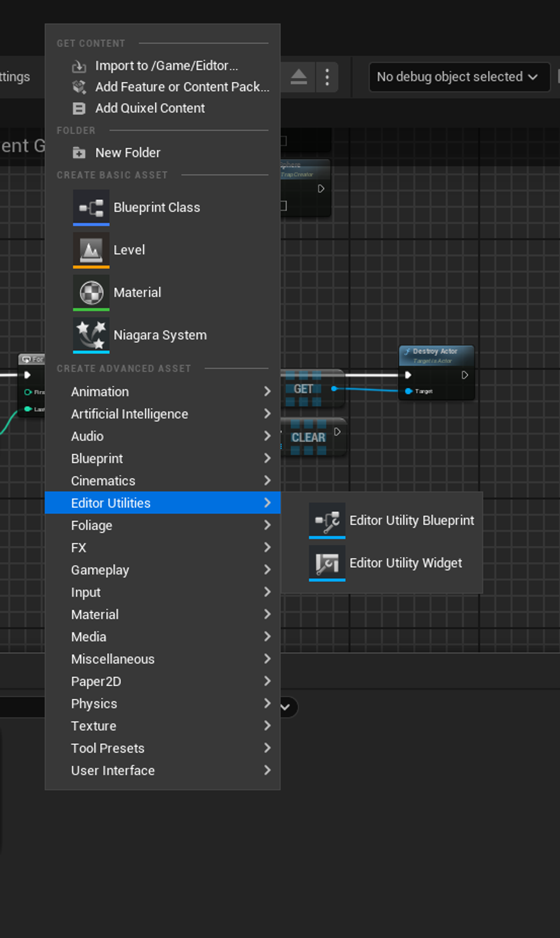Click the CLEAR array node

click(x=308, y=437)
